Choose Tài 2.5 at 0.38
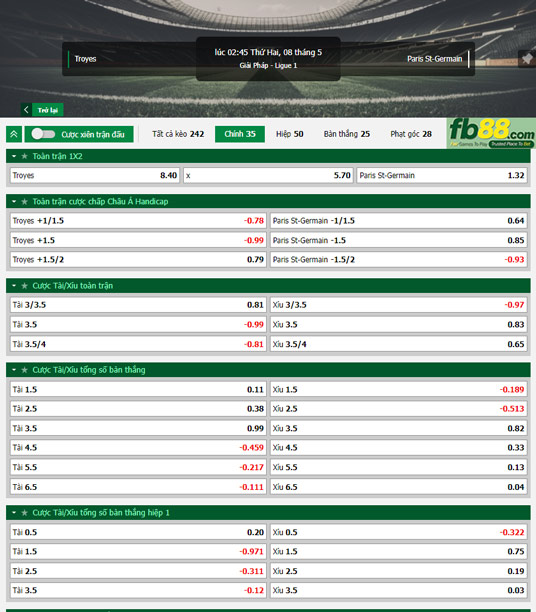This screenshot has height=612, width=536. click(138, 409)
